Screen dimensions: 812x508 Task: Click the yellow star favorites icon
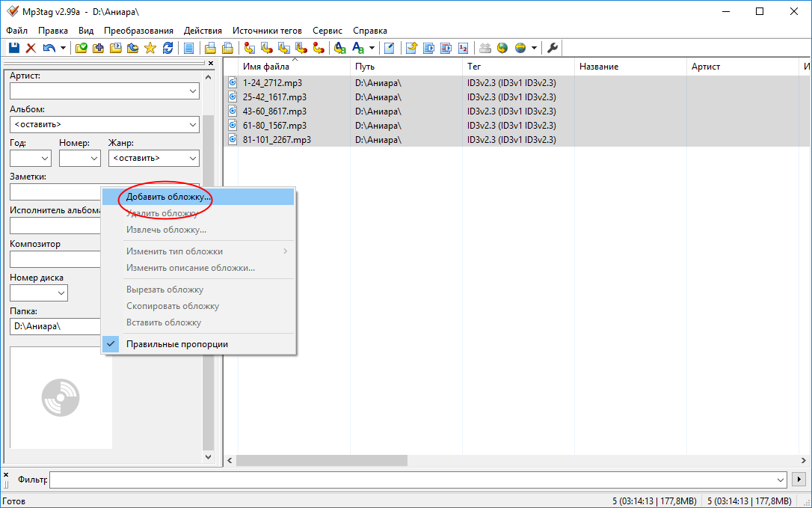(x=150, y=48)
